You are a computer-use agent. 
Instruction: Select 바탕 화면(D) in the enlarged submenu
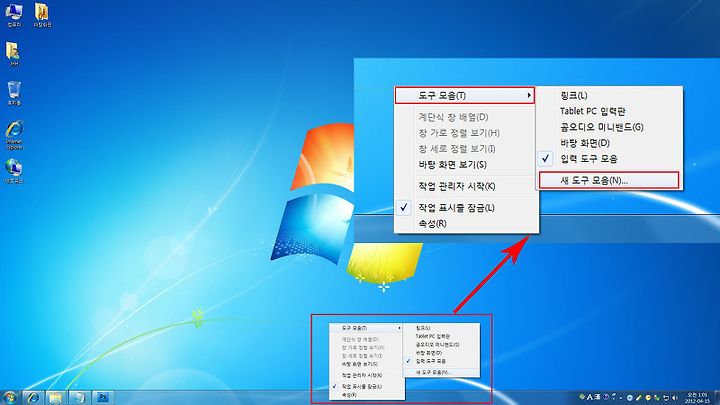(x=609, y=143)
